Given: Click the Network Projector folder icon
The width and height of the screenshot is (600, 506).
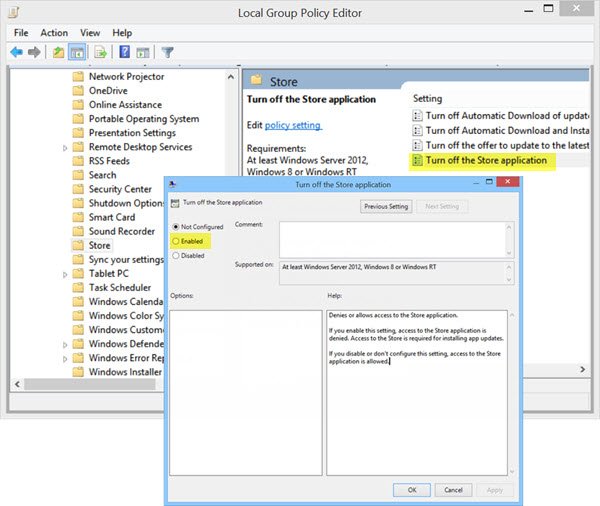Looking at the screenshot, I should click(x=78, y=77).
